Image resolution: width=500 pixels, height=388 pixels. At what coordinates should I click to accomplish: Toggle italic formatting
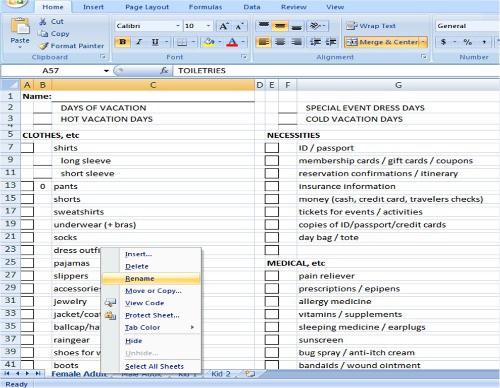pos(139,42)
